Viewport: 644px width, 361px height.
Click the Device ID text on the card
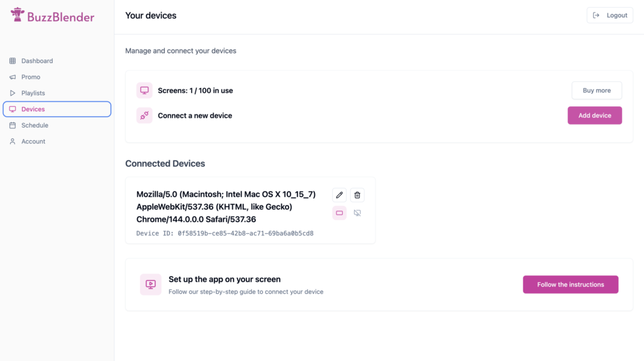pyautogui.click(x=225, y=233)
